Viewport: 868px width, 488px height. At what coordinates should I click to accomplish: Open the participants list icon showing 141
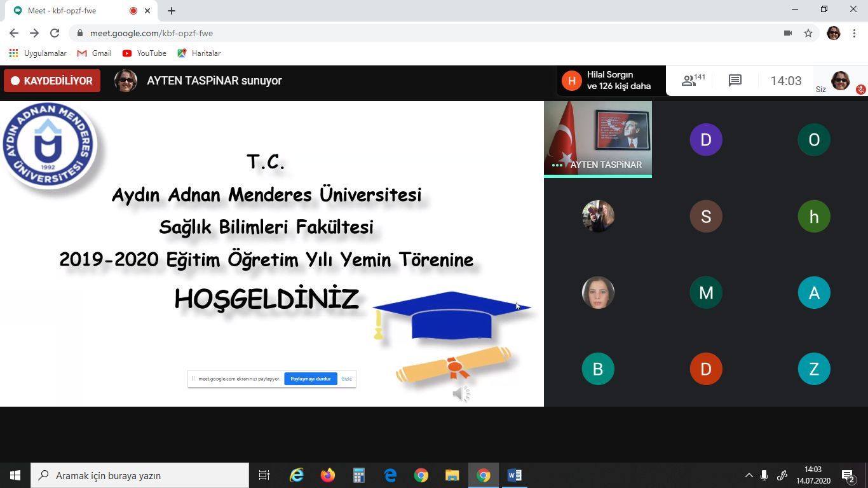pos(693,81)
